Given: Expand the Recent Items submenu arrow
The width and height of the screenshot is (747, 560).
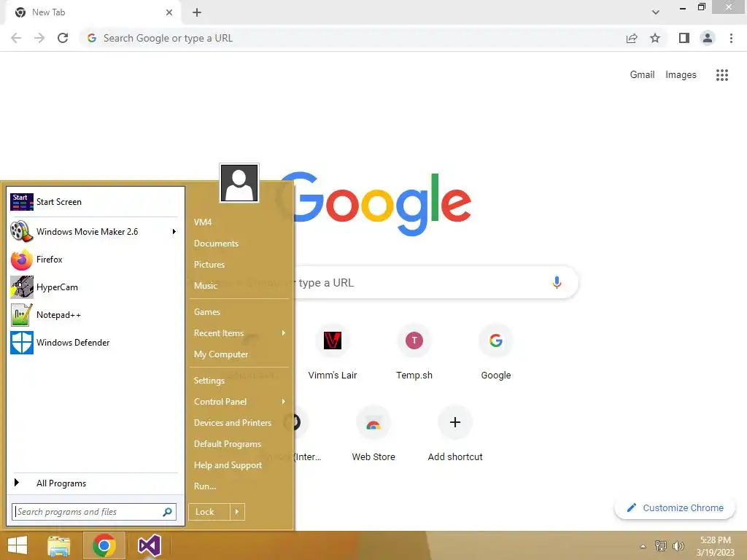Looking at the screenshot, I should (x=284, y=332).
